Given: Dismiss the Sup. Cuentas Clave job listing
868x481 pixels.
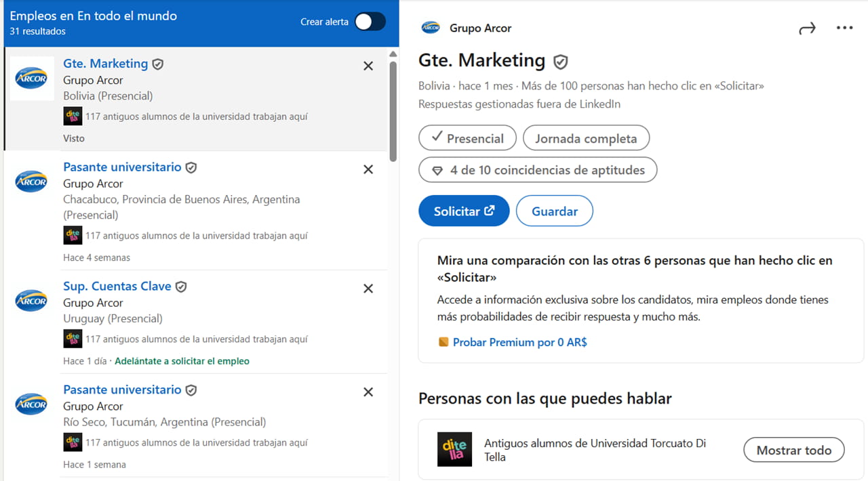Looking at the screenshot, I should [x=368, y=289].
